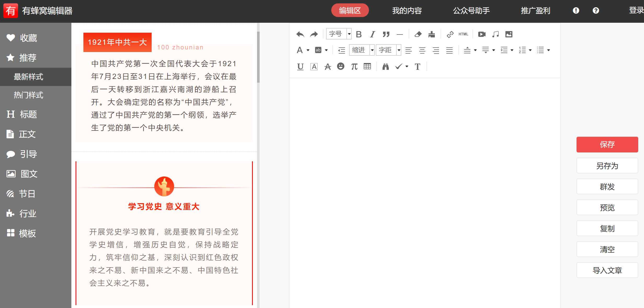644x308 pixels.
Task: Click the eraser clear-format icon
Action: [418, 34]
